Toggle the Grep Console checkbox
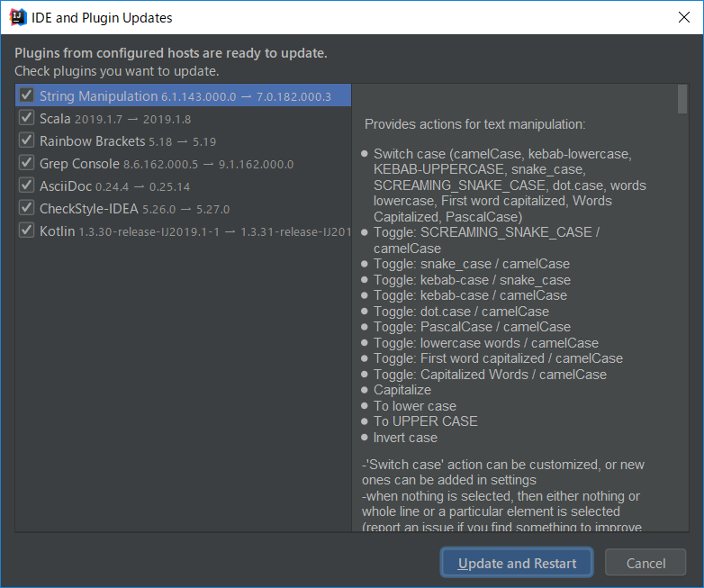The height and width of the screenshot is (588, 704). pos(26,163)
